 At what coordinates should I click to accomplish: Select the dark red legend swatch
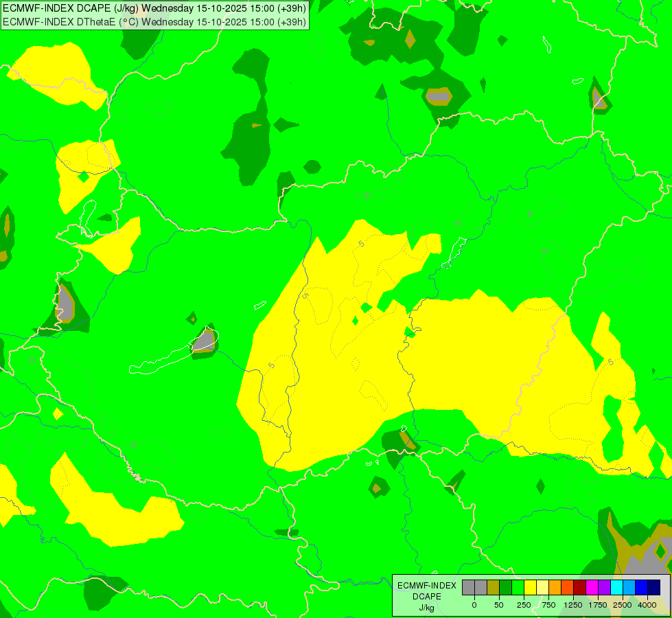[580, 588]
